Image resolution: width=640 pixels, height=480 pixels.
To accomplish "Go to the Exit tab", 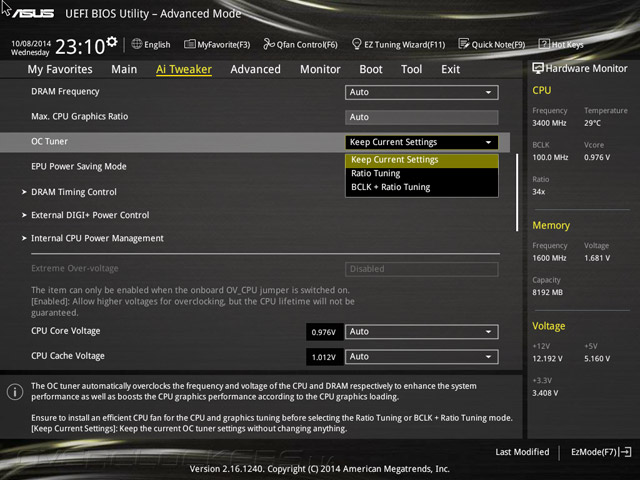I will click(x=450, y=69).
